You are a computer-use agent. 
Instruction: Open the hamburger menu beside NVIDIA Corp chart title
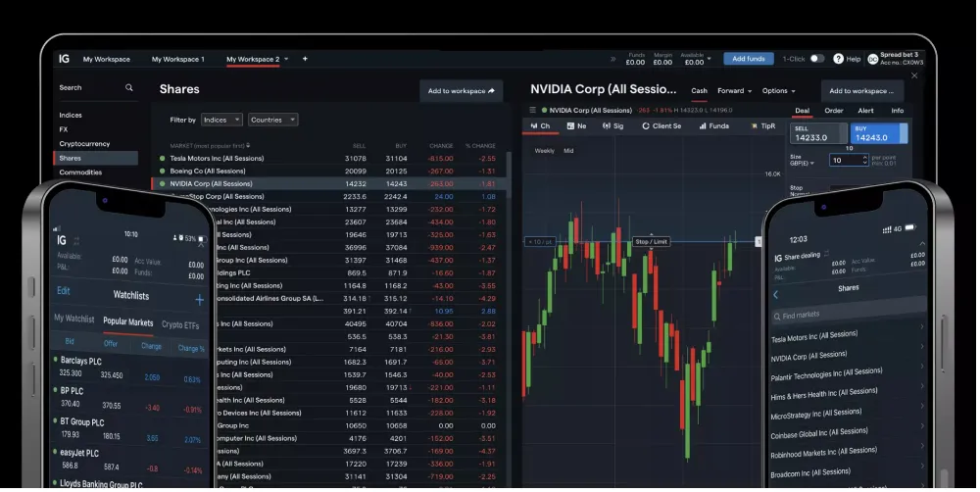click(x=533, y=110)
